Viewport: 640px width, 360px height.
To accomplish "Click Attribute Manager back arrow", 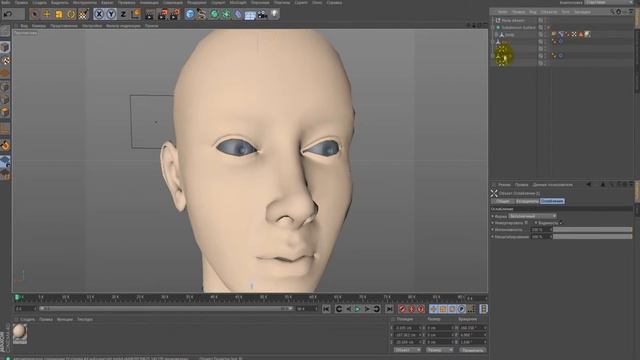I will [588, 184].
